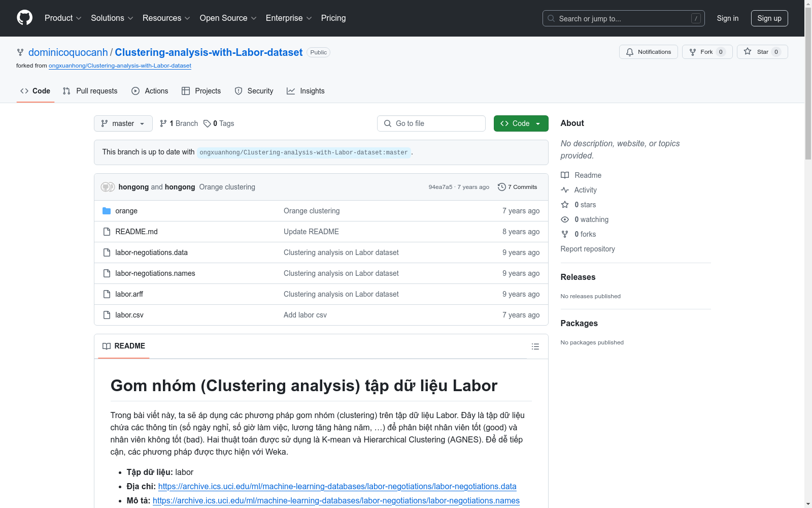Click the labor-negotiations.data file icon

107,252
